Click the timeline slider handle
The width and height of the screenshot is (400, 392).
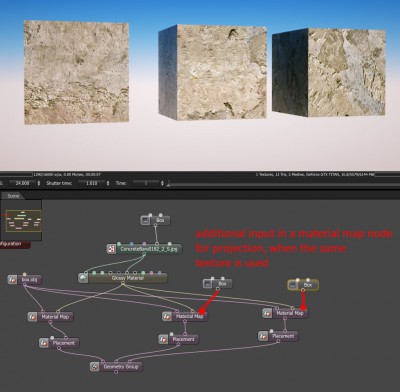click(169, 183)
